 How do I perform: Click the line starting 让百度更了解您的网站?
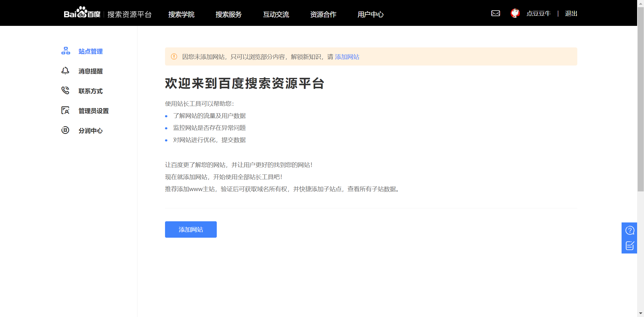(x=239, y=165)
